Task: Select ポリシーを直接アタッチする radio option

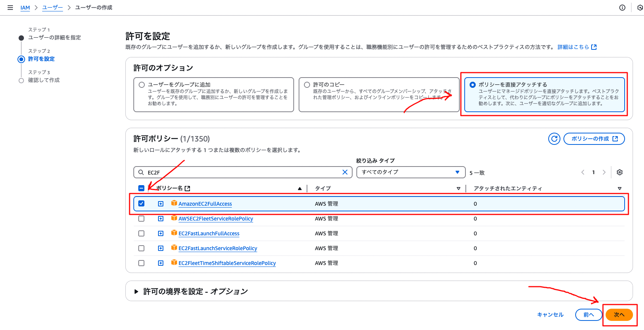Action: click(472, 85)
